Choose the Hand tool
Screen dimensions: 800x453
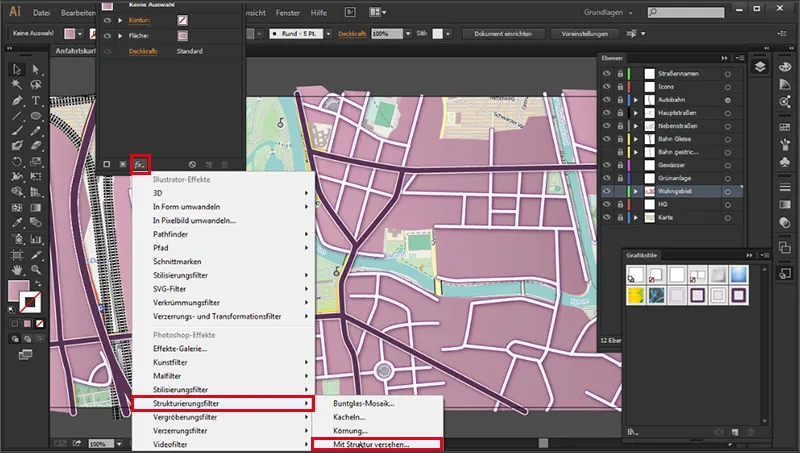(17, 269)
